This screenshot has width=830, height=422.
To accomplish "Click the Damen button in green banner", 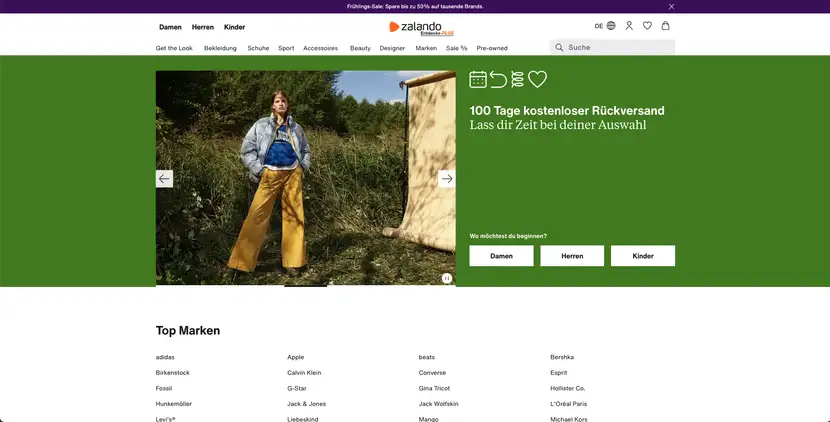I will coord(501,256).
